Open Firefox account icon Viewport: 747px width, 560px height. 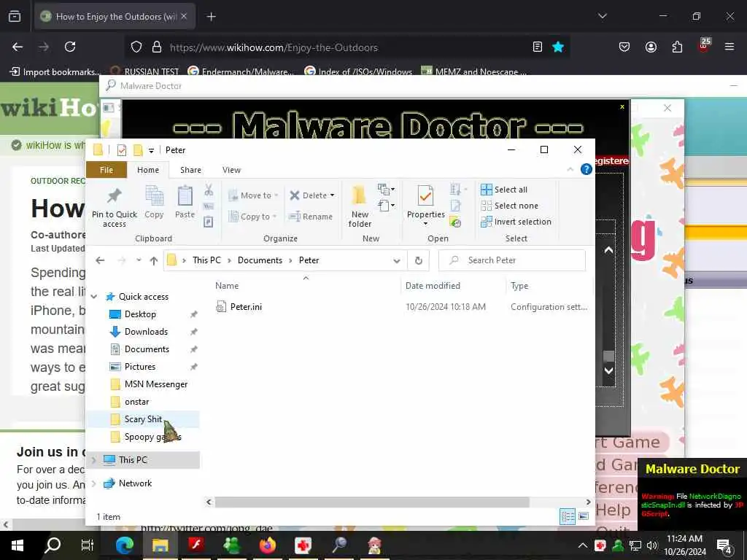651,47
